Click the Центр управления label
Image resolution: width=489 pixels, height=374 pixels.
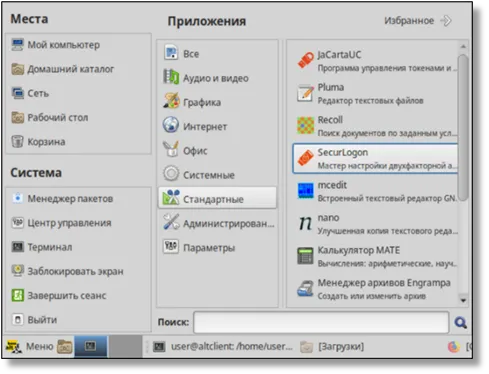pyautogui.click(x=69, y=223)
